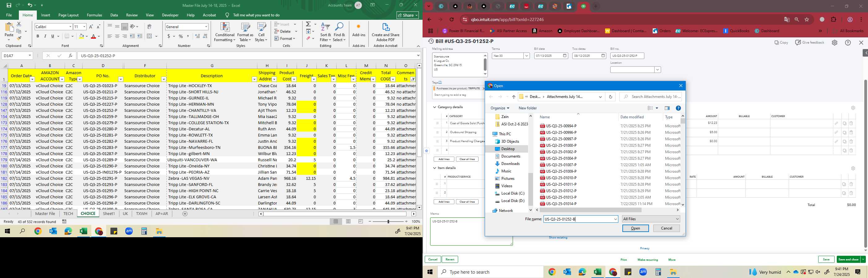Toggle Italic formatting in Excel ribbon
Image resolution: width=868 pixels, height=278 pixels.
[x=45, y=36]
